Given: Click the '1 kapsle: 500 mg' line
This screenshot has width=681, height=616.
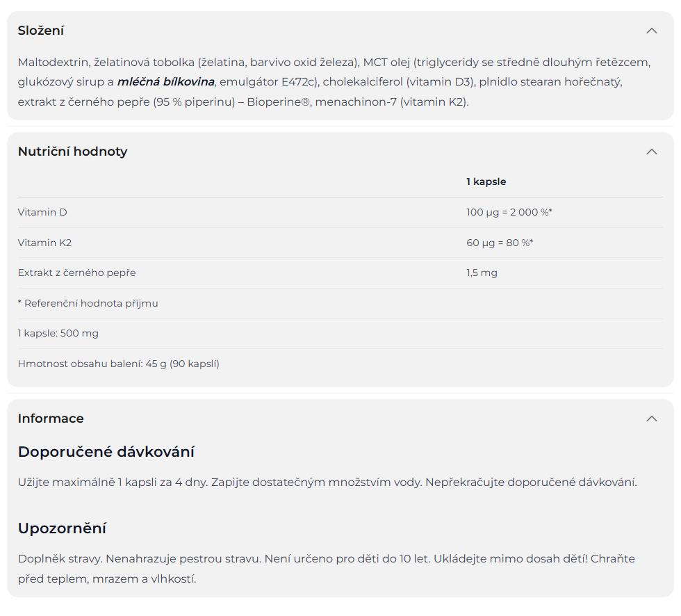Looking at the screenshot, I should coord(58,333).
